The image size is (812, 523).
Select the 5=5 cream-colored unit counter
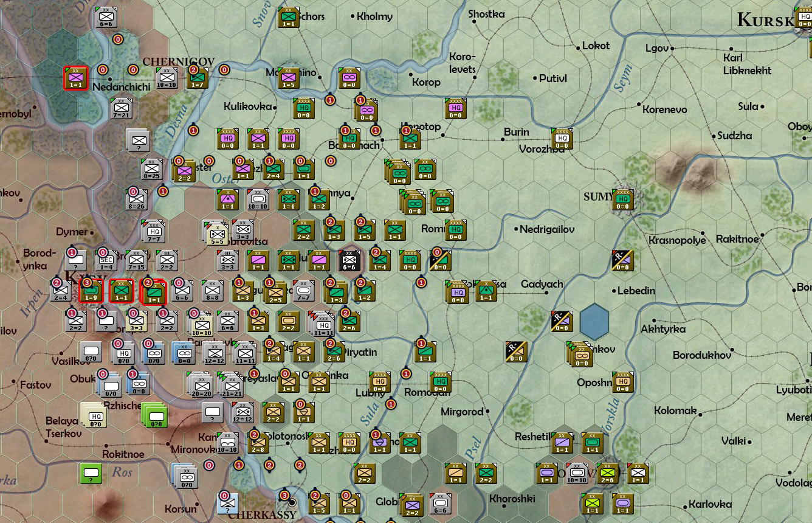click(x=216, y=232)
